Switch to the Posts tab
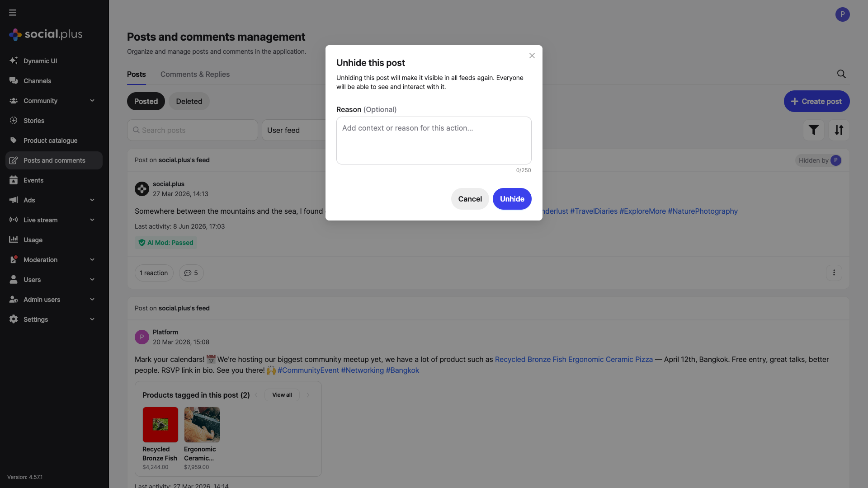 tap(137, 75)
